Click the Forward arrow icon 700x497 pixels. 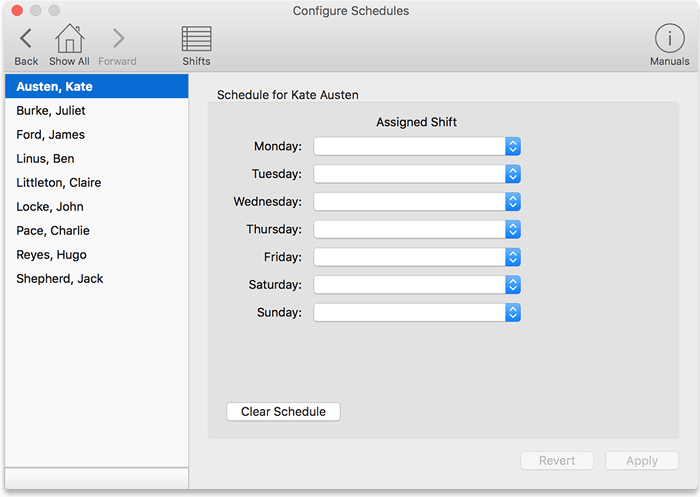coord(118,38)
